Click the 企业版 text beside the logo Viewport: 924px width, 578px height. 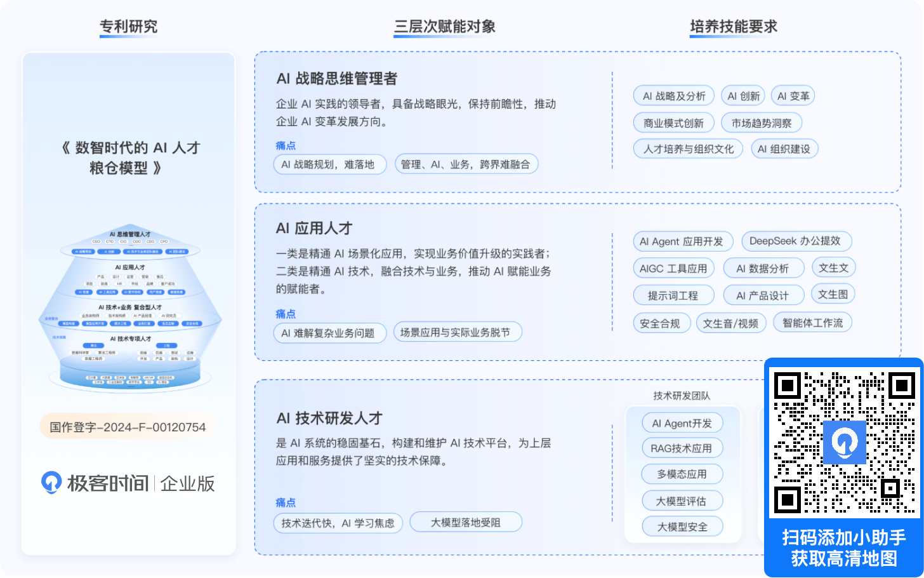188,483
